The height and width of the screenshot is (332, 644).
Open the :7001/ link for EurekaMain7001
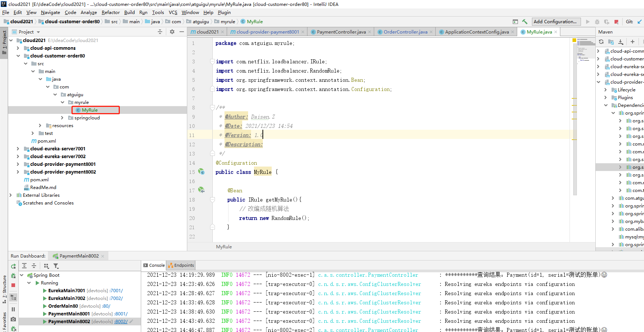(116, 291)
